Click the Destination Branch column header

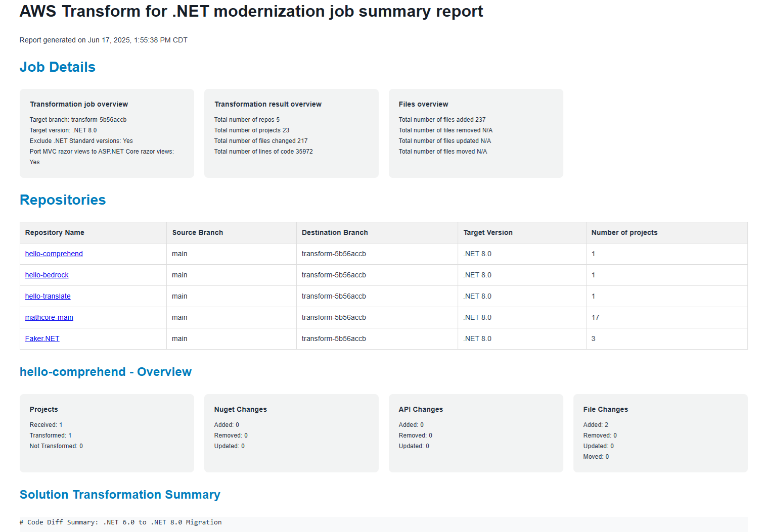[x=335, y=232]
